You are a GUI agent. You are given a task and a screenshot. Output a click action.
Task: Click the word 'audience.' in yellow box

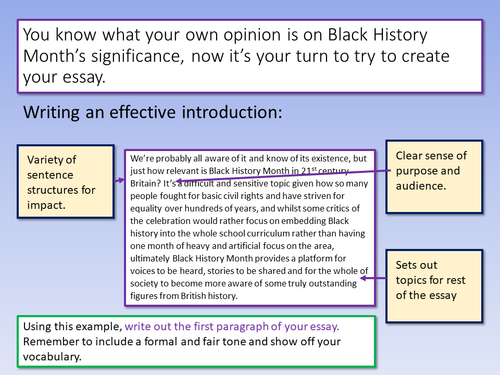click(421, 186)
